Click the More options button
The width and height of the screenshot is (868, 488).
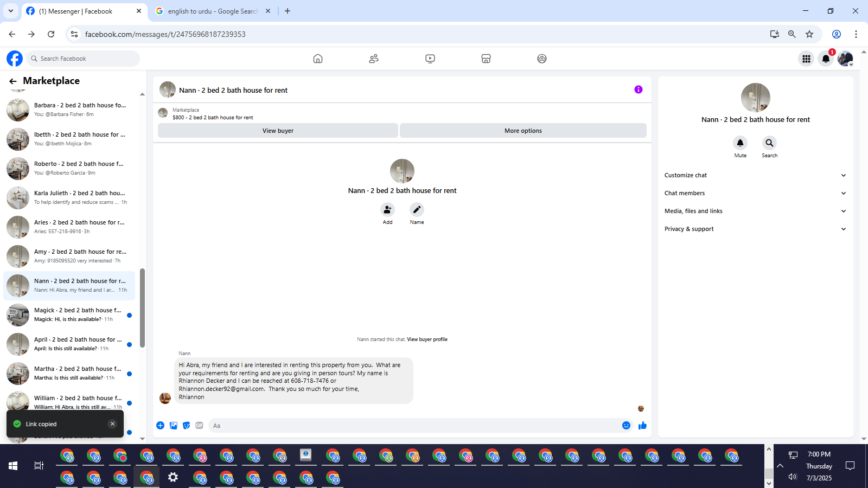click(523, 131)
